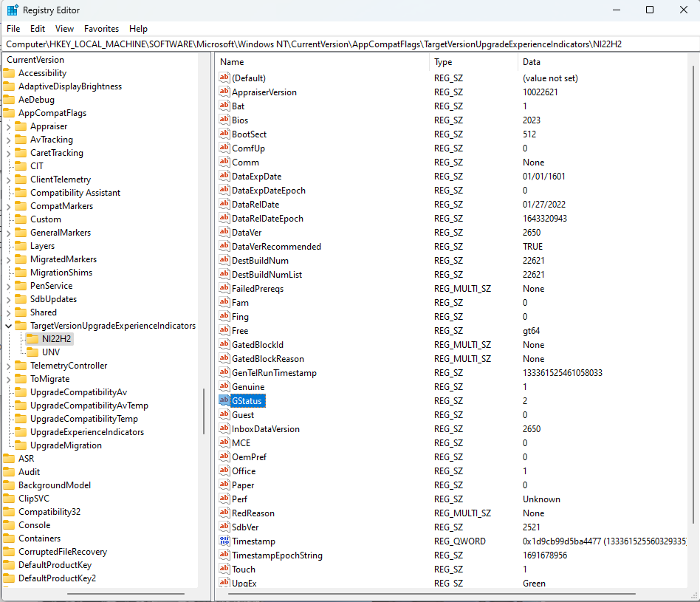Select the SdbVer value name
Image resolution: width=700 pixels, height=602 pixels.
245,527
